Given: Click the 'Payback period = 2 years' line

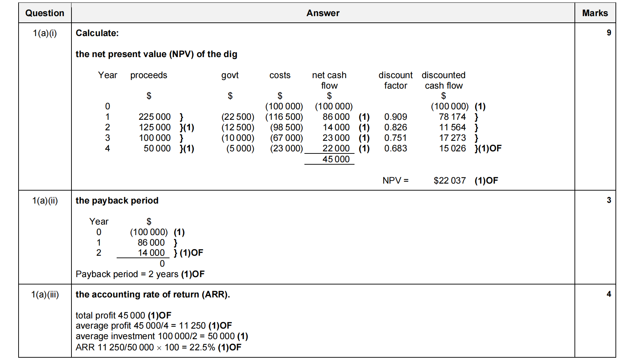Looking at the screenshot, I should 140,274.
